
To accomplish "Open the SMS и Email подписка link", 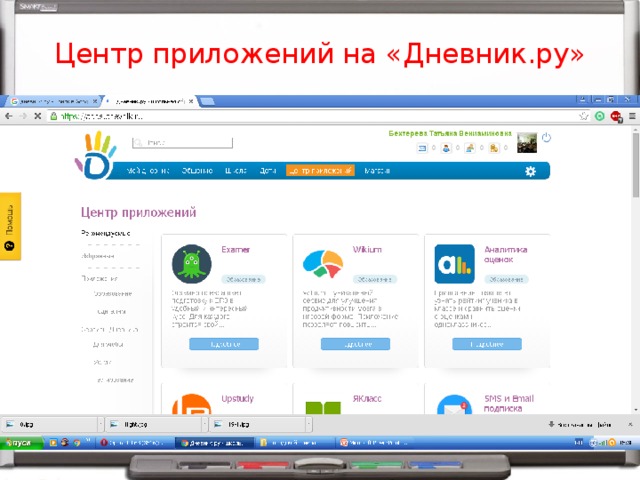I will pyautogui.click(x=509, y=403).
